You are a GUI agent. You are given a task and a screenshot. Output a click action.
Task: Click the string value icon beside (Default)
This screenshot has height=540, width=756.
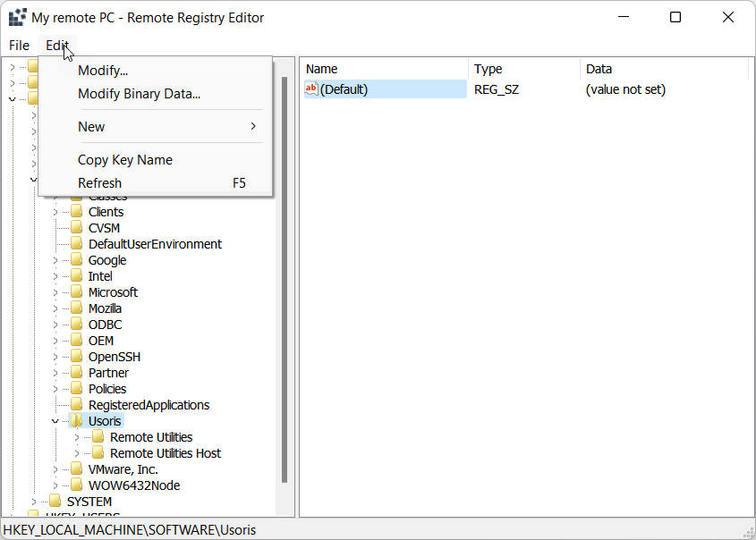click(x=311, y=89)
